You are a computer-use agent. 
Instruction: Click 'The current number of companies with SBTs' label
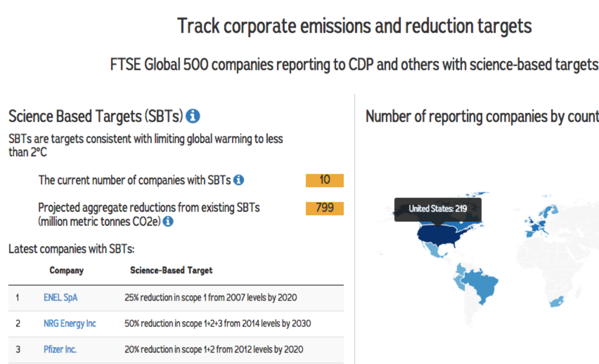pyautogui.click(x=134, y=180)
